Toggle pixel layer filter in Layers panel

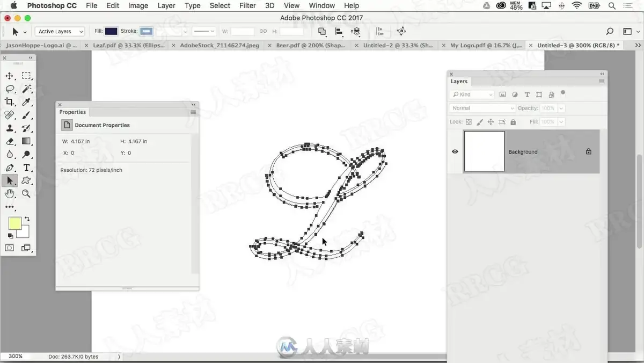[502, 95]
